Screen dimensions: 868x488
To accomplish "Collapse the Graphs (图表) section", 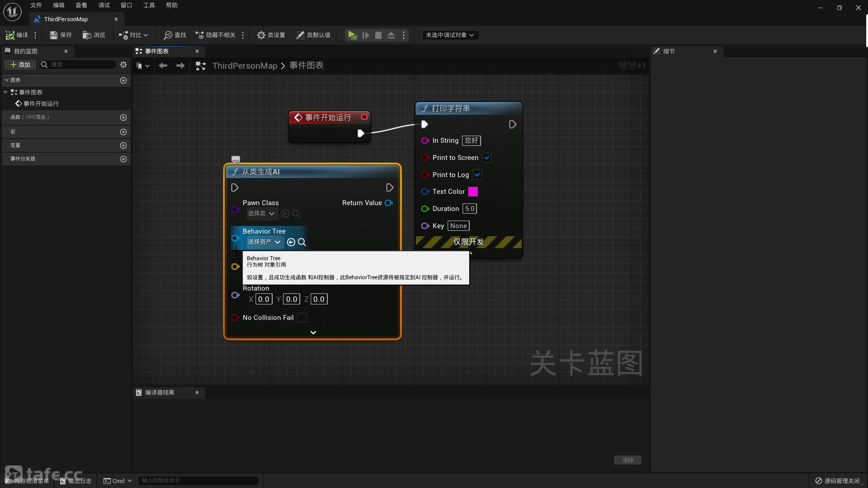I will [x=7, y=80].
